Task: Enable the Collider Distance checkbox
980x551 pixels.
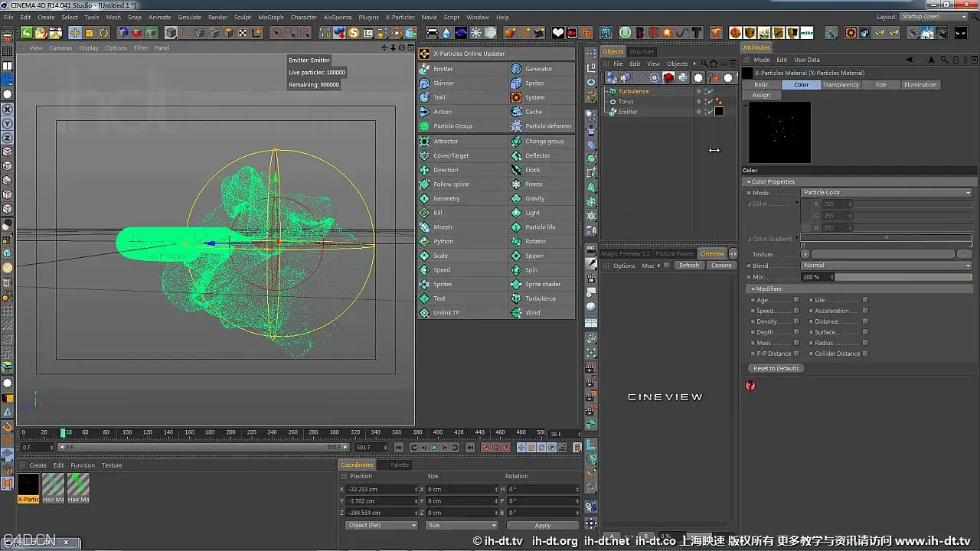Action: [x=865, y=354]
